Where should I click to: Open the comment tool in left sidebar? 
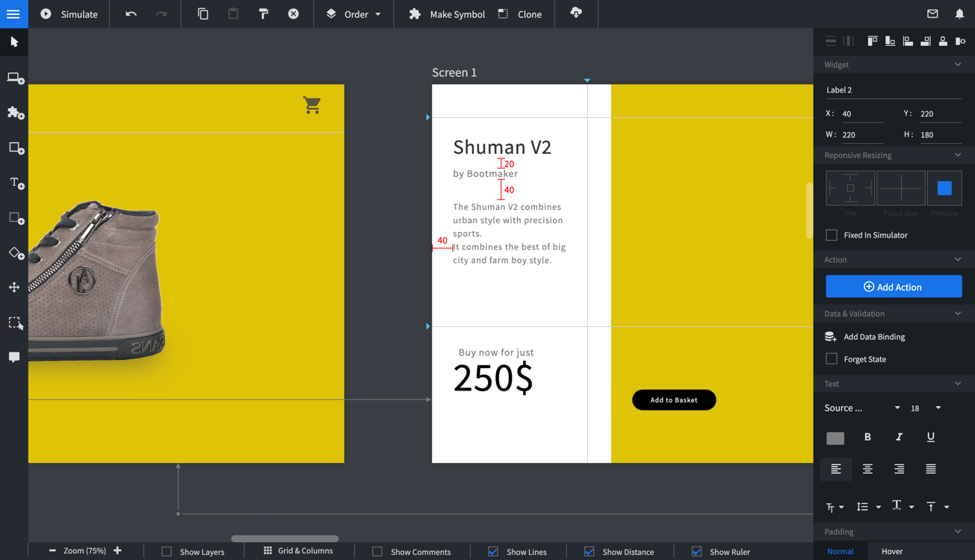(x=14, y=358)
